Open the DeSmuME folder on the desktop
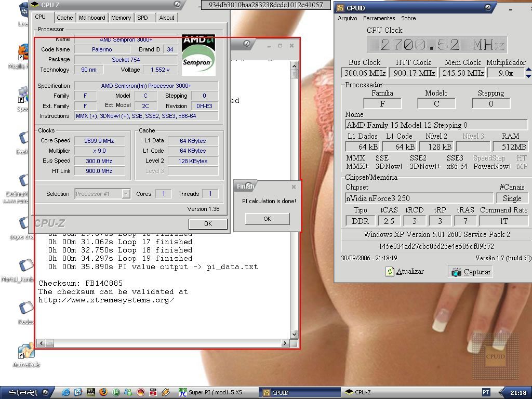The width and height of the screenshot is (532, 399). coord(24,181)
